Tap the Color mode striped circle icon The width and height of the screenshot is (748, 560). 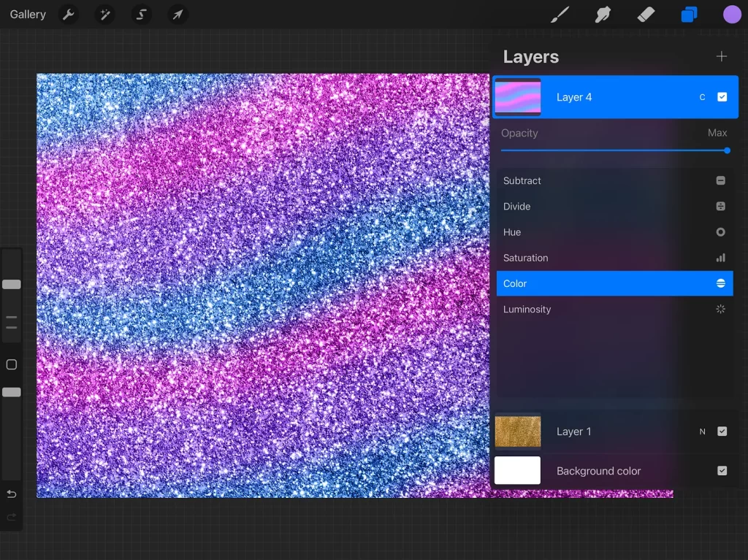[x=721, y=283]
